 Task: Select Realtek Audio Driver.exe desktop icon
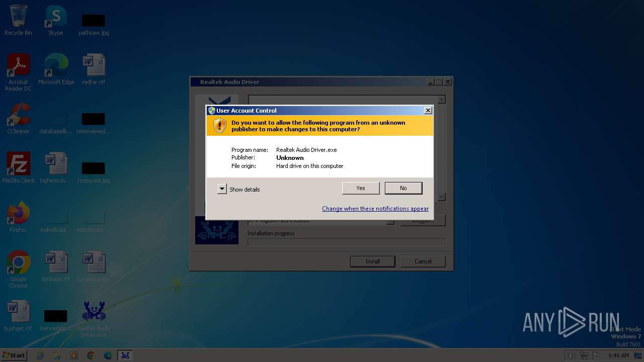pyautogui.click(x=94, y=319)
